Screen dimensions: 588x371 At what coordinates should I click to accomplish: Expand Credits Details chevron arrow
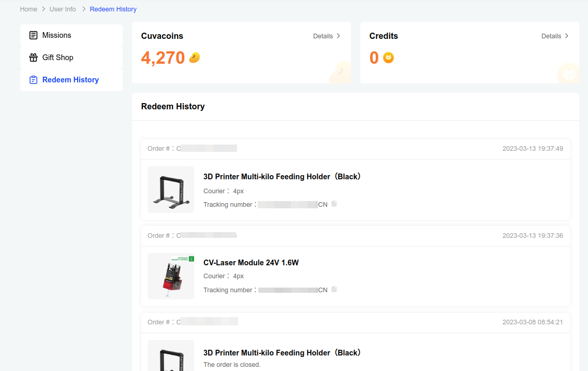[x=567, y=36]
